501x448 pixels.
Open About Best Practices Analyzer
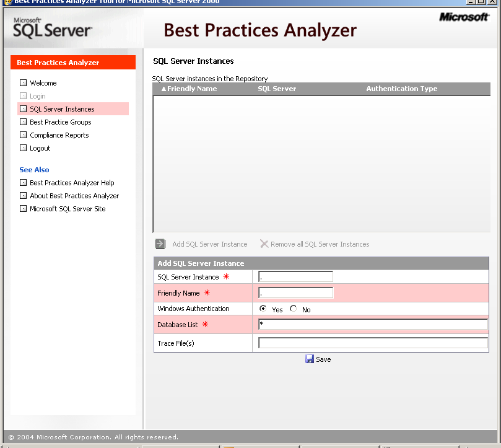[74, 196]
